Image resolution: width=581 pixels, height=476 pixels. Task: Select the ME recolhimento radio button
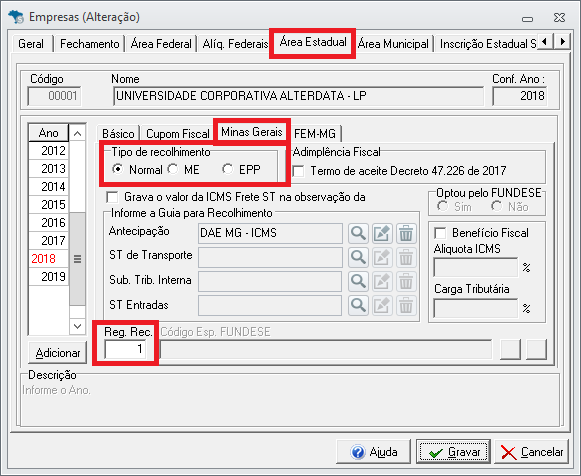click(x=173, y=169)
